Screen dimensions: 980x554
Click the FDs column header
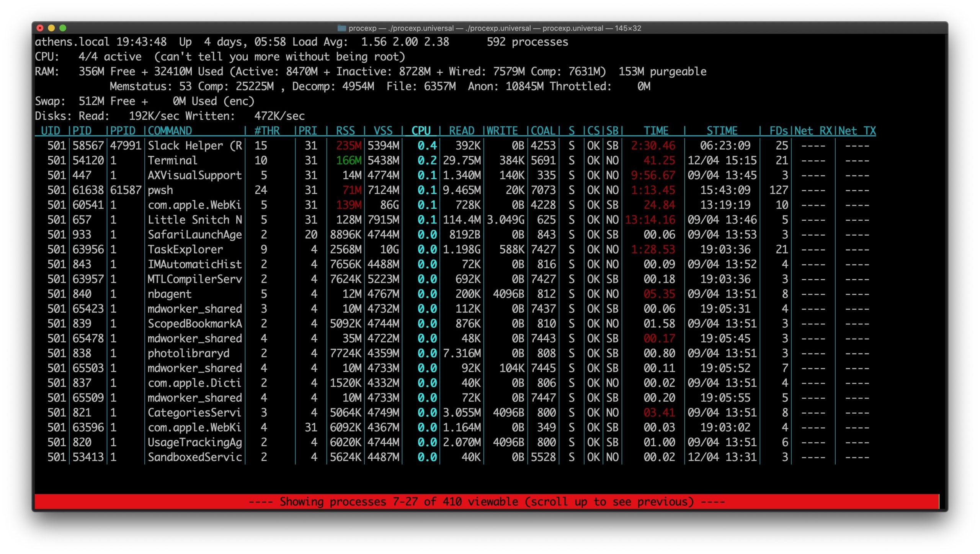(x=778, y=131)
